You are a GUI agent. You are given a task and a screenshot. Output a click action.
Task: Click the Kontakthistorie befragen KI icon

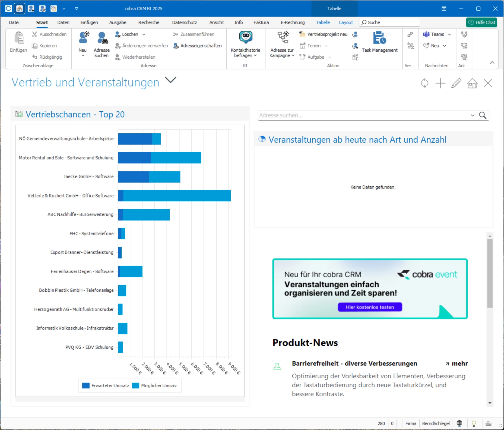tap(245, 38)
